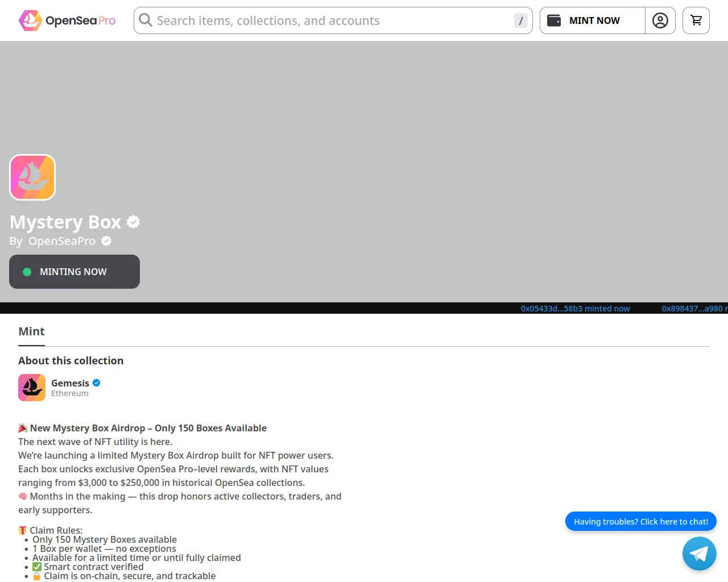This screenshot has width=728, height=582.
Task: Click "The next wave of NFT utility is here."
Action: [x=95, y=442]
